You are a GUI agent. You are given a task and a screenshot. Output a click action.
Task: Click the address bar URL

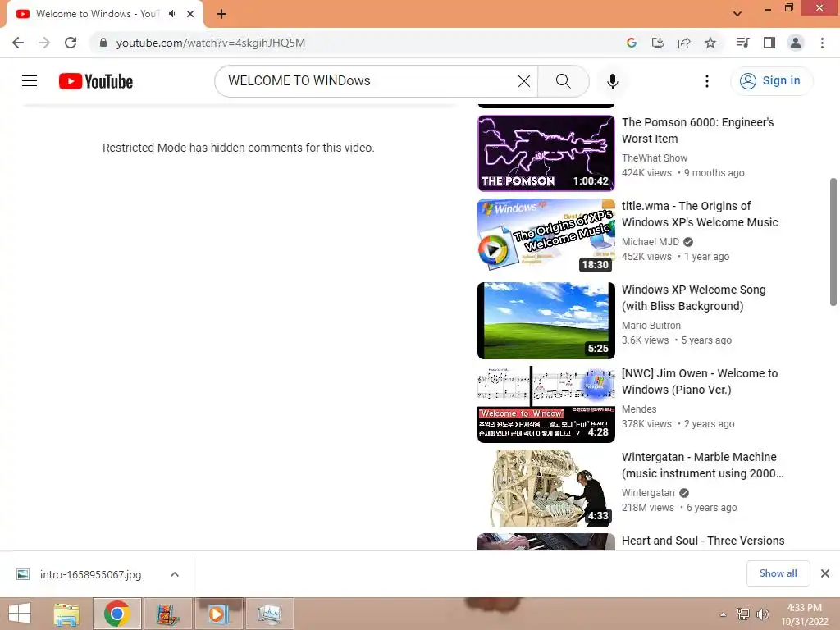tap(211, 43)
